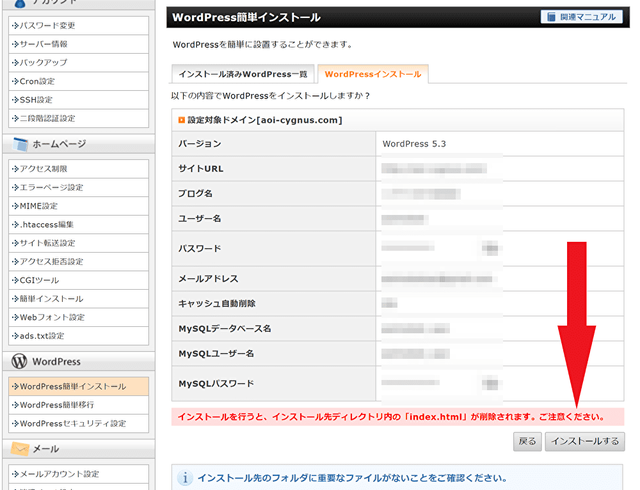Open エラーページ設定 sidebar link
This screenshot has height=490, width=640.
point(78,187)
